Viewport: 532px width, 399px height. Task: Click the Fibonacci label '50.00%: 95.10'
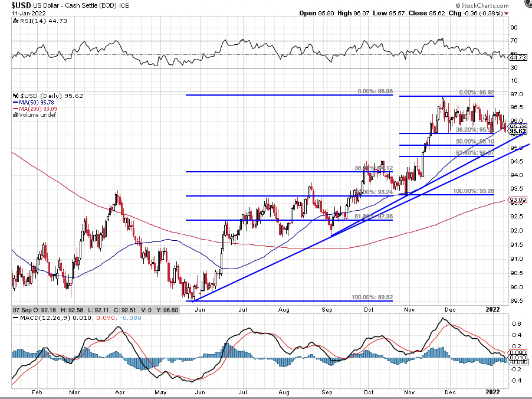475,141
